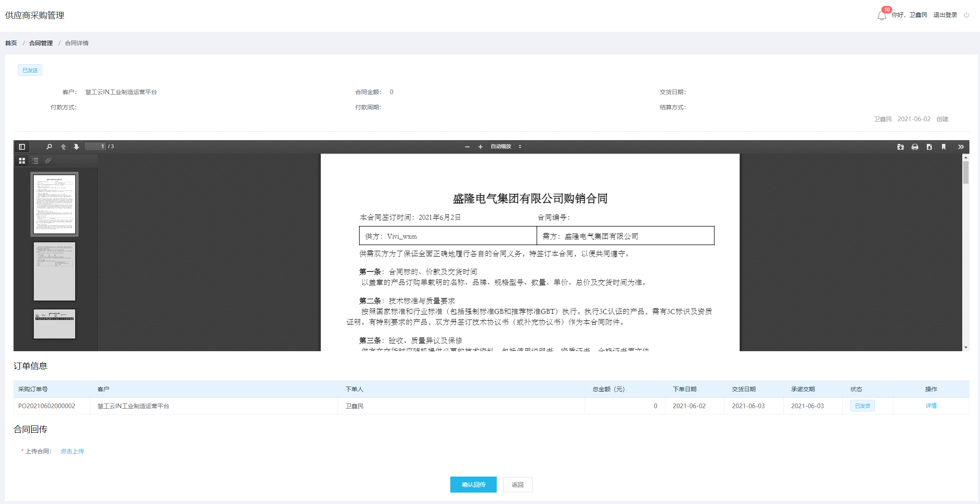Switch sidebar to document outline view
Viewport: 980px width, 504px height.
pyautogui.click(x=35, y=160)
